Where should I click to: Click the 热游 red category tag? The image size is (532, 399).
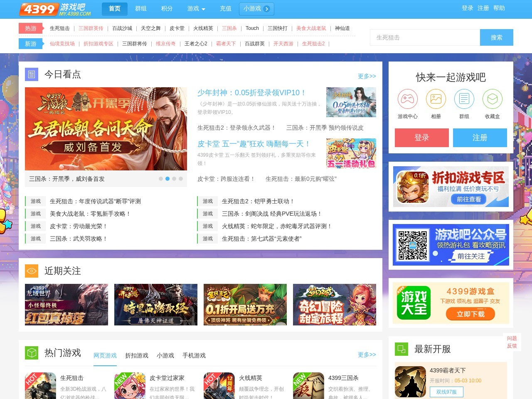[x=31, y=28]
